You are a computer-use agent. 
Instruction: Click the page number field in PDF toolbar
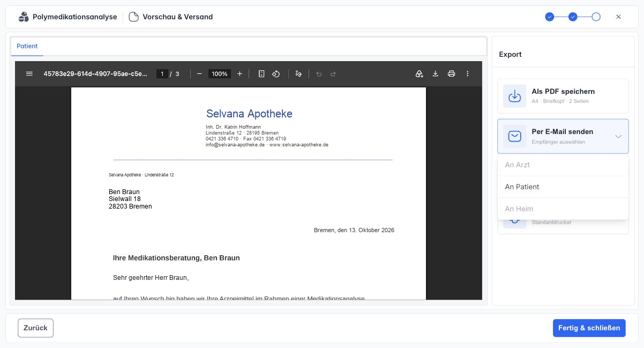click(162, 74)
